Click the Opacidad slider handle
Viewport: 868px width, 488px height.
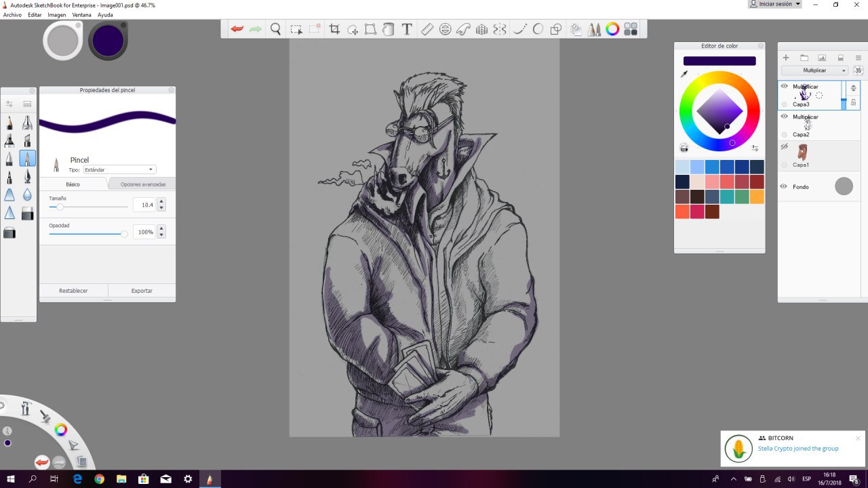(x=124, y=234)
